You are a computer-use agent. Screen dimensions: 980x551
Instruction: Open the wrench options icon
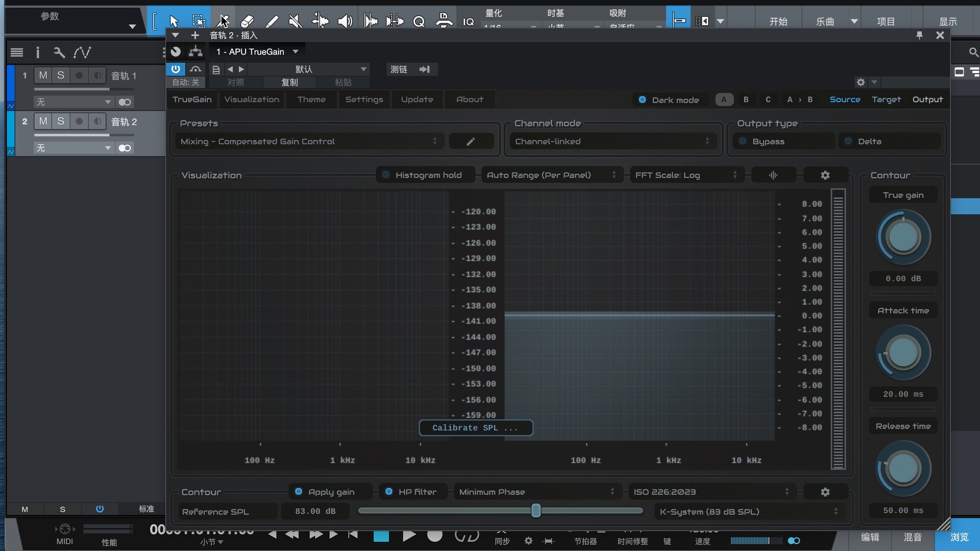(x=59, y=52)
